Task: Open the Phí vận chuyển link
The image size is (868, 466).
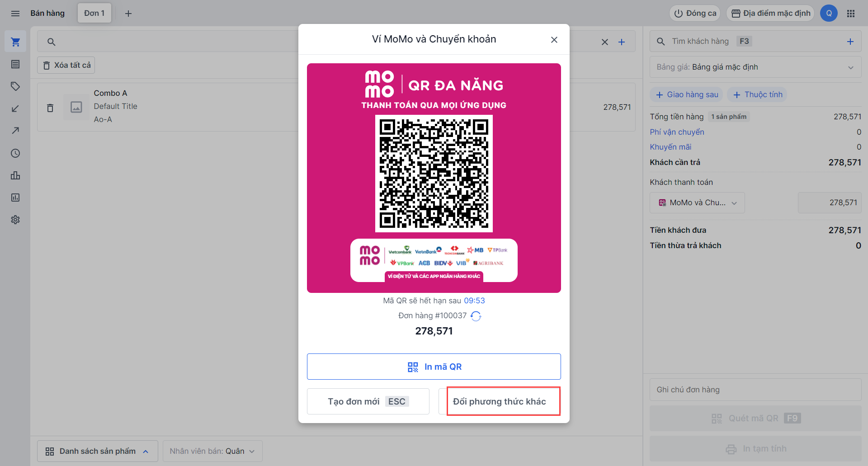Action: tap(677, 132)
